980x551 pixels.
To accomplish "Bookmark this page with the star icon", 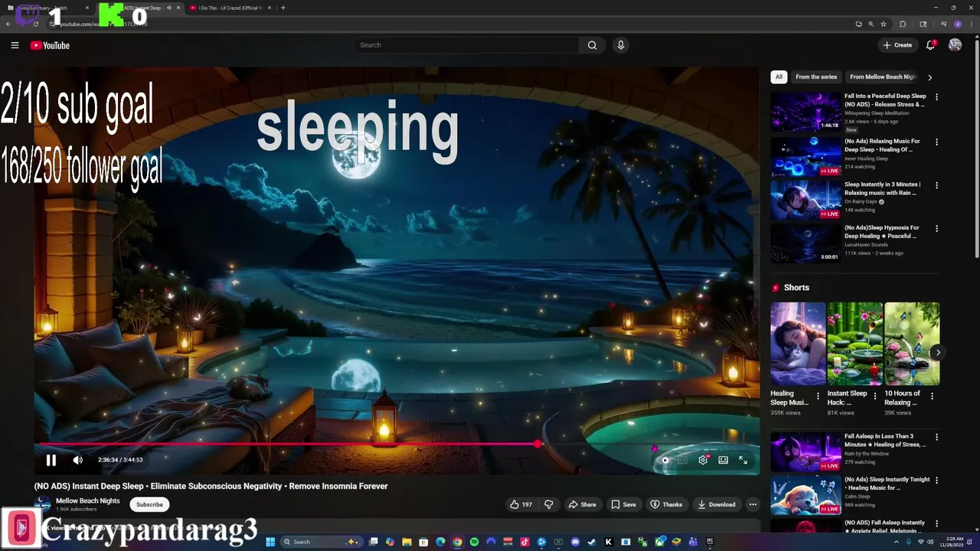I will [x=884, y=24].
